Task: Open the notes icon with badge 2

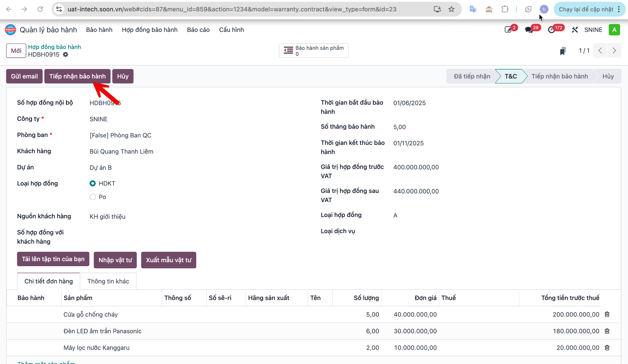Action: click(508, 30)
